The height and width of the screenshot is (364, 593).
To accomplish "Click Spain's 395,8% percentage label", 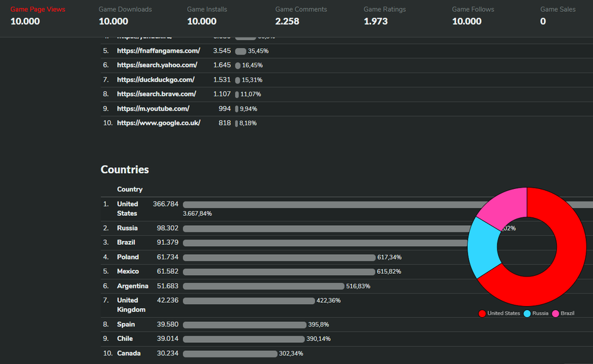I will pos(318,325).
